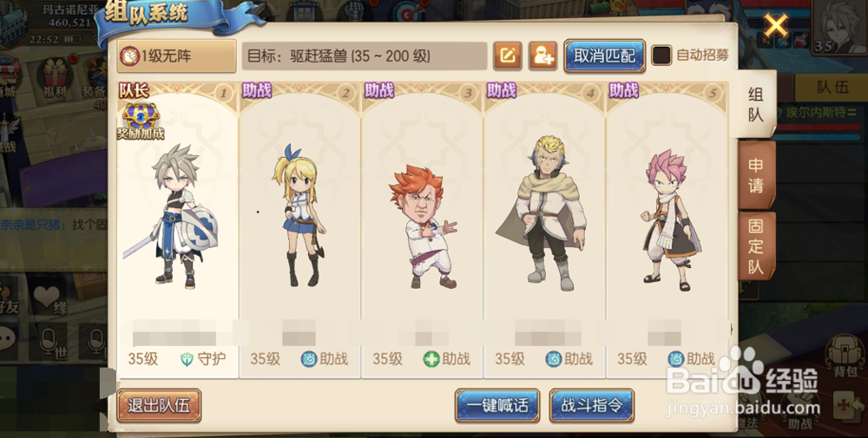Screen dimensions: 868x438
Task: Select the 组队 tab
Action: click(x=756, y=104)
